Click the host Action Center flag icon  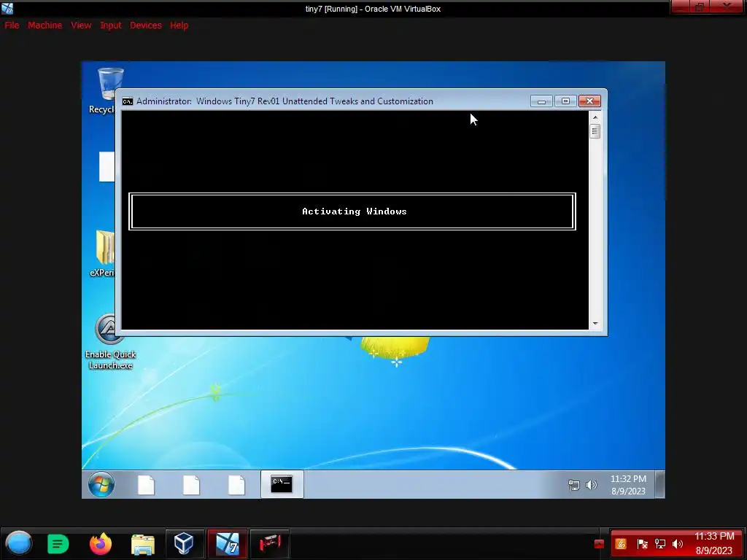pyautogui.click(x=642, y=544)
